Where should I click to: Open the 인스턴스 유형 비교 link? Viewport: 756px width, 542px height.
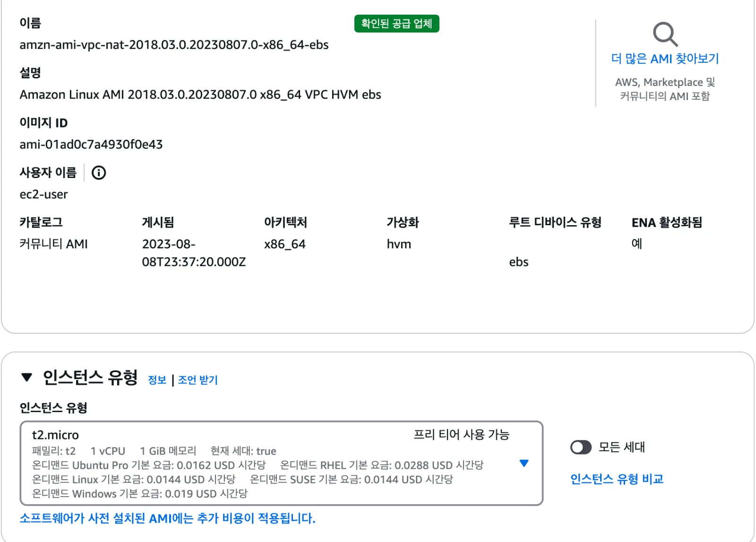coord(617,479)
